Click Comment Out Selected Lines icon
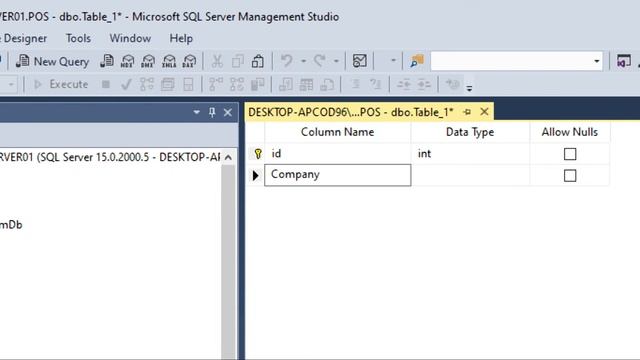 pos(356,84)
